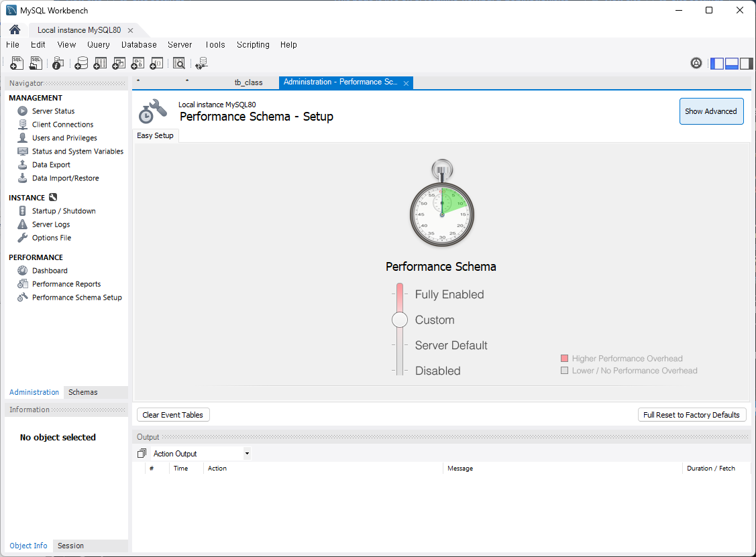This screenshot has height=557, width=756.
Task: Set slider to Fully Enabled
Action: pos(449,294)
